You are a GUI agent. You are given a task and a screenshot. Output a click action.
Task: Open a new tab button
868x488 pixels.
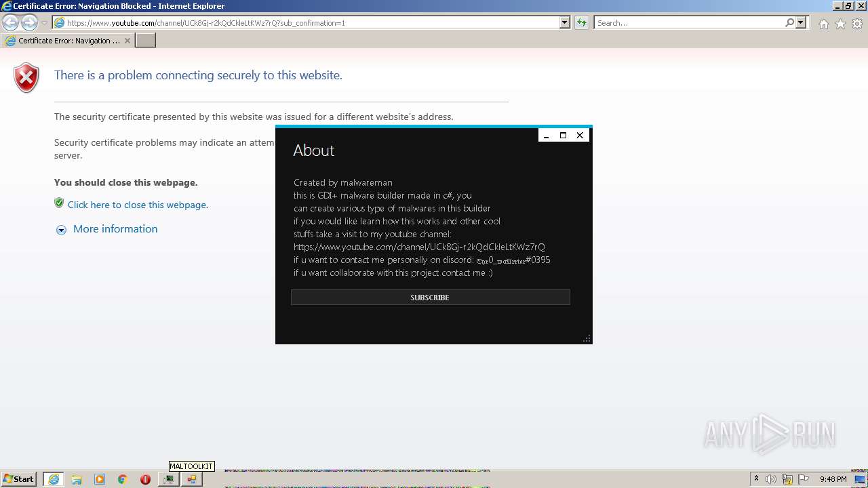click(146, 41)
